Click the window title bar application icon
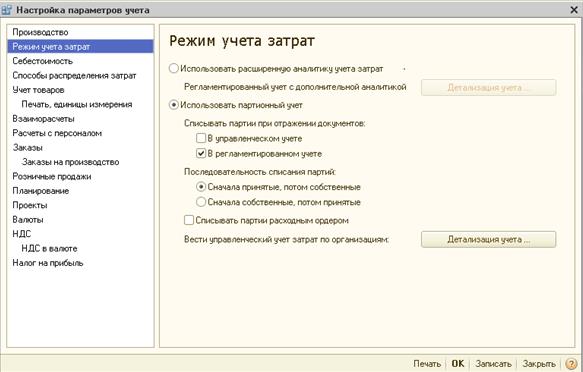This screenshot has height=372, width=583. tap(7, 10)
